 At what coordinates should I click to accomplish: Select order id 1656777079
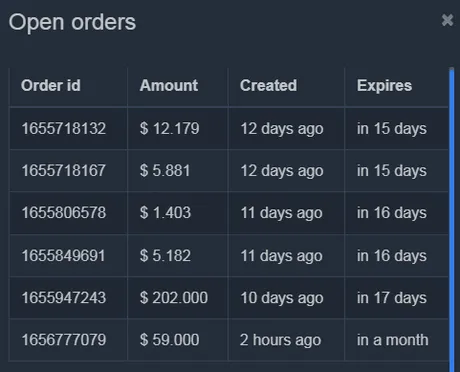click(x=64, y=340)
